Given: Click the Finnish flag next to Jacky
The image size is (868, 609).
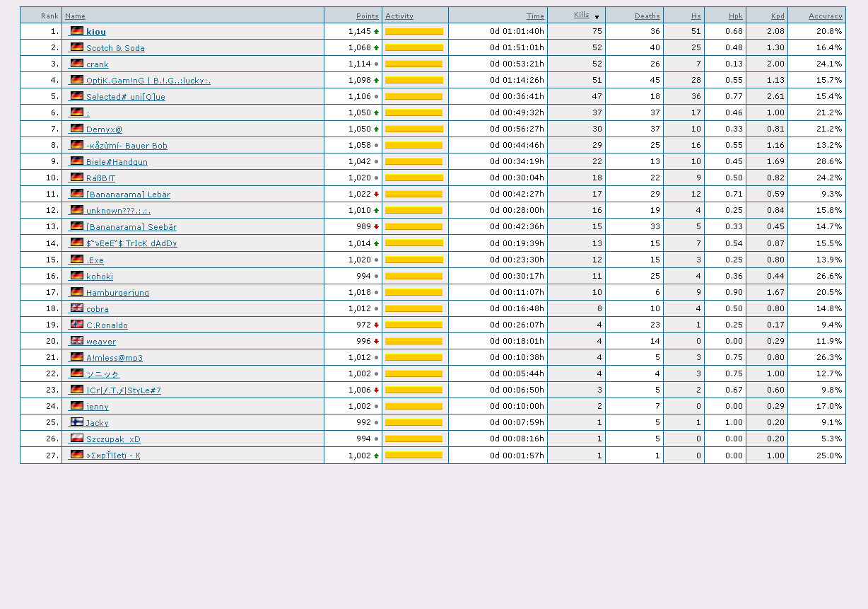Looking at the screenshot, I should (77, 422).
